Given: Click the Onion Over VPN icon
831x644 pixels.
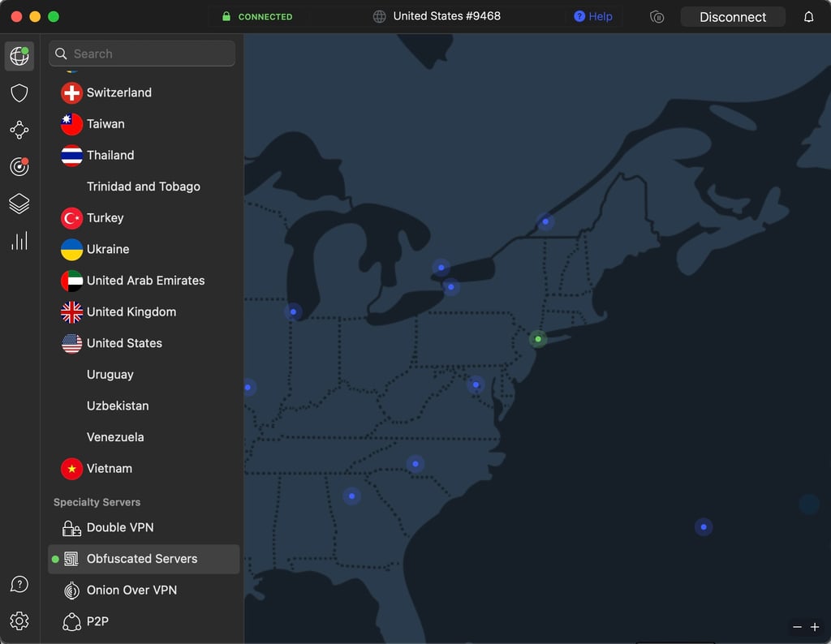Looking at the screenshot, I should [x=71, y=590].
